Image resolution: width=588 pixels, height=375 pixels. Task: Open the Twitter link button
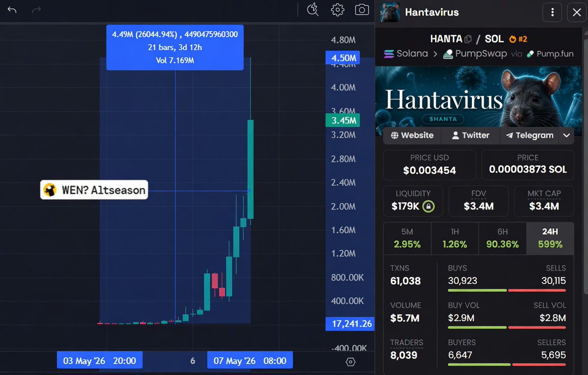470,135
